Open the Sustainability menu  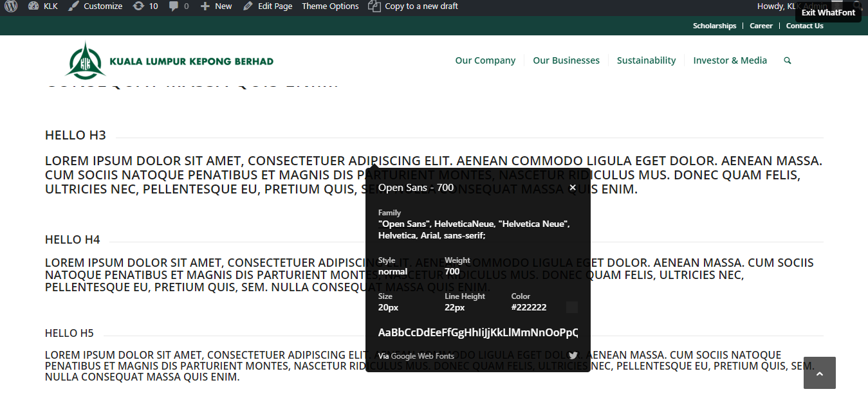click(646, 60)
